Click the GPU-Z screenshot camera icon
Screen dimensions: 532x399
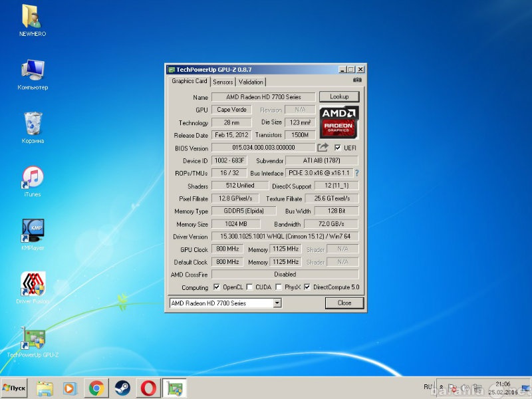tap(357, 80)
